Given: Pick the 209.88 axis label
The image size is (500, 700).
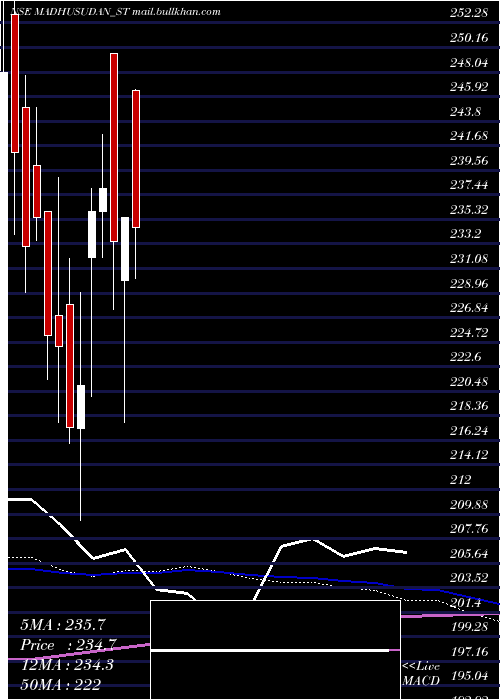Looking at the screenshot, I should point(469,504).
